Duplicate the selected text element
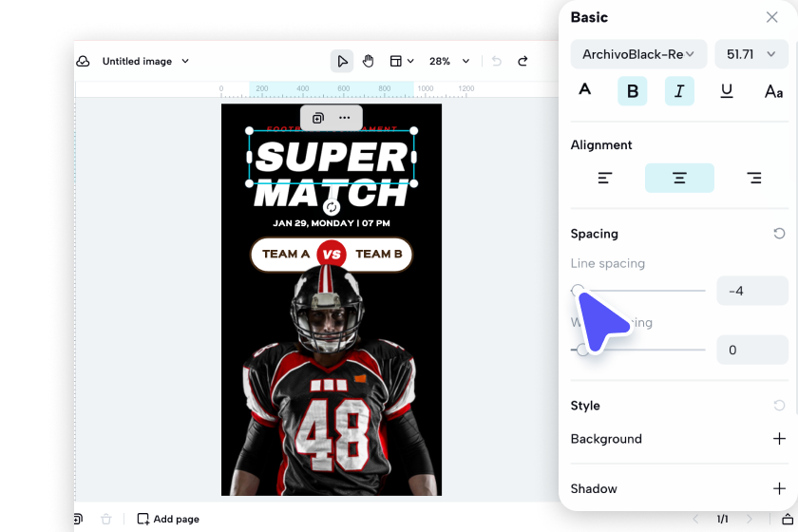Viewport: 798px width, 532px height. (318, 118)
